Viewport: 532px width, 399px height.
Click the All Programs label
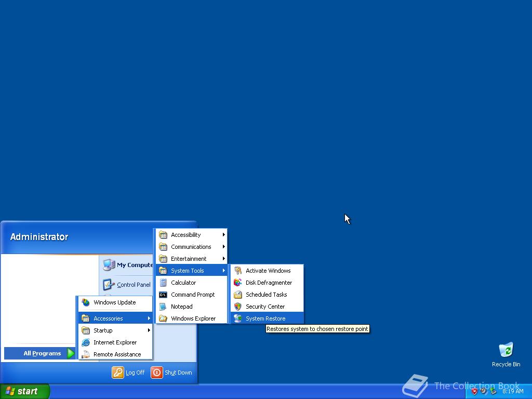[x=43, y=353]
